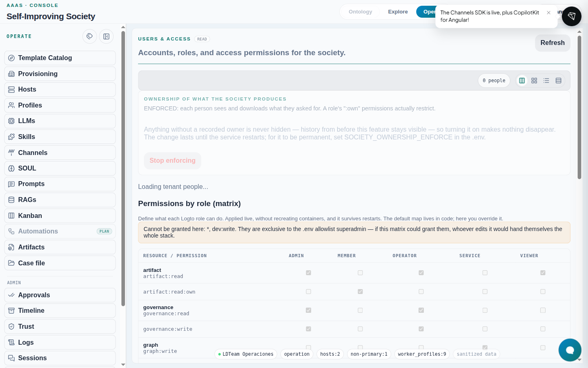This screenshot has height=368, width=588.
Task: Click the Timeline archive icon
Action: pyautogui.click(x=11, y=311)
